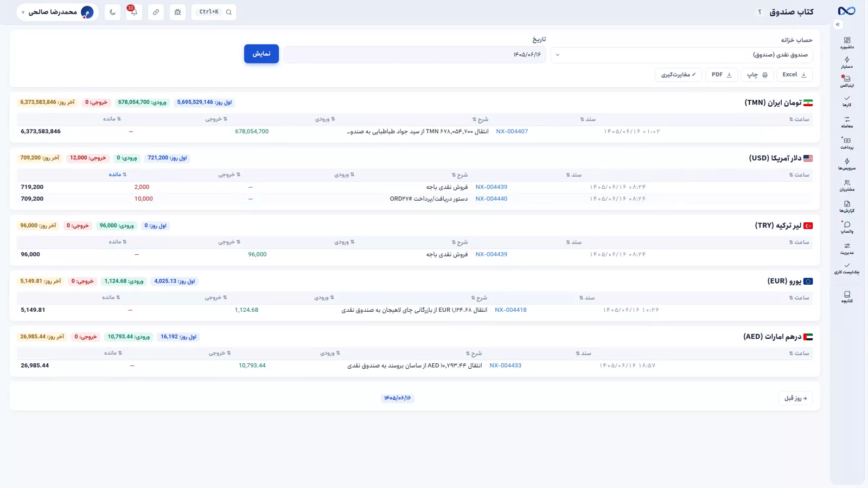Open the دستیار (Assistant) sidebar icon
Image resolution: width=868 pixels, height=488 pixels.
(x=847, y=62)
